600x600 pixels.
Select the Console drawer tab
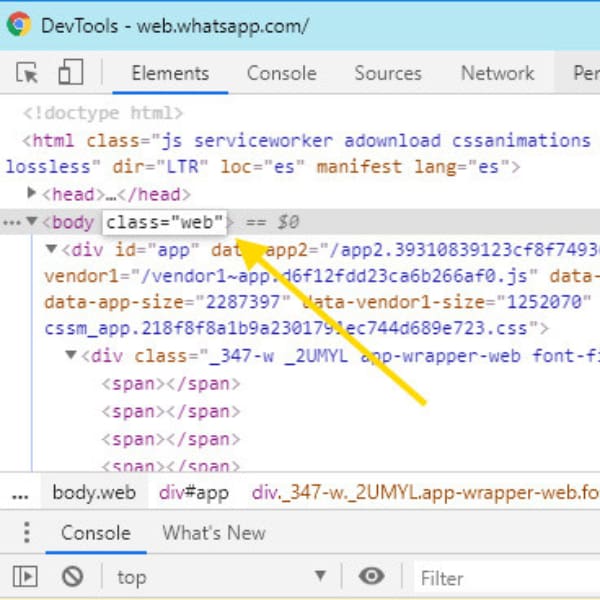(96, 533)
